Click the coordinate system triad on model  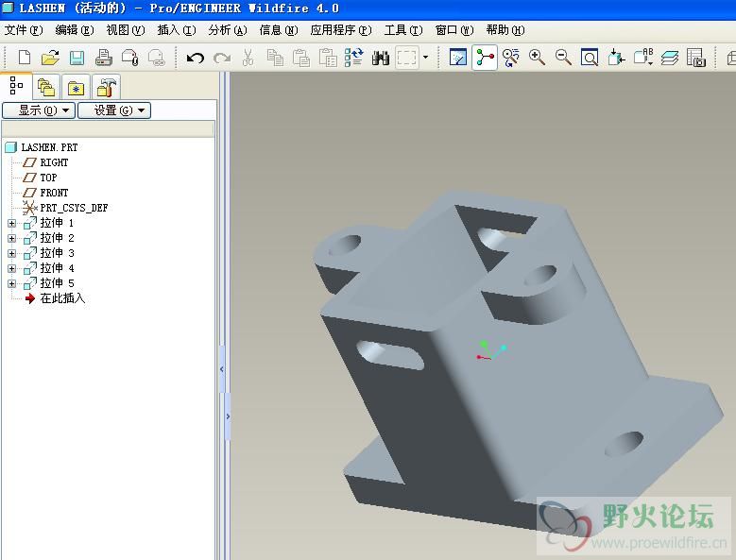pyautogui.click(x=490, y=350)
